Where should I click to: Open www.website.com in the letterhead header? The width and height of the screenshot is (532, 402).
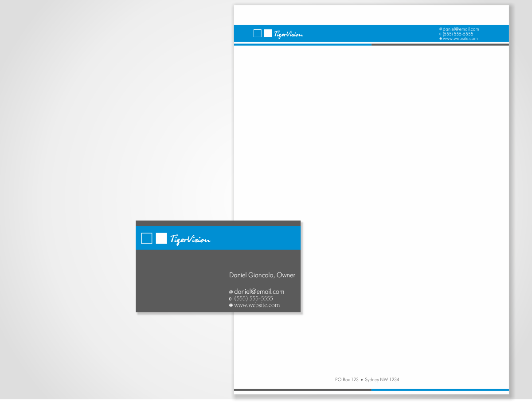click(x=460, y=39)
